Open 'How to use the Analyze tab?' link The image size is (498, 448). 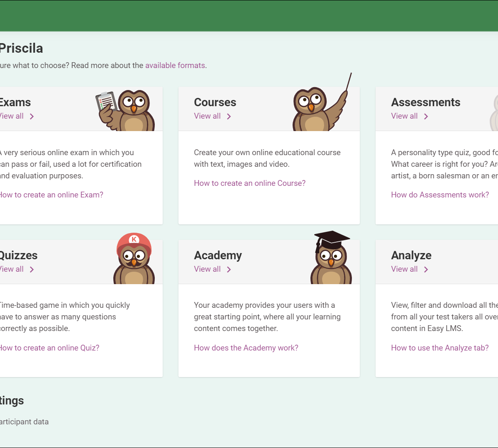440,348
